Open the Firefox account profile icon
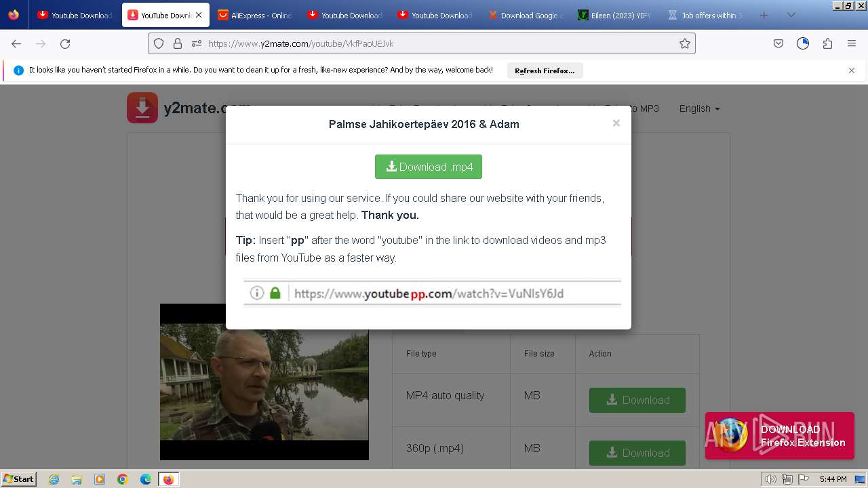The image size is (868, 488). [x=803, y=43]
